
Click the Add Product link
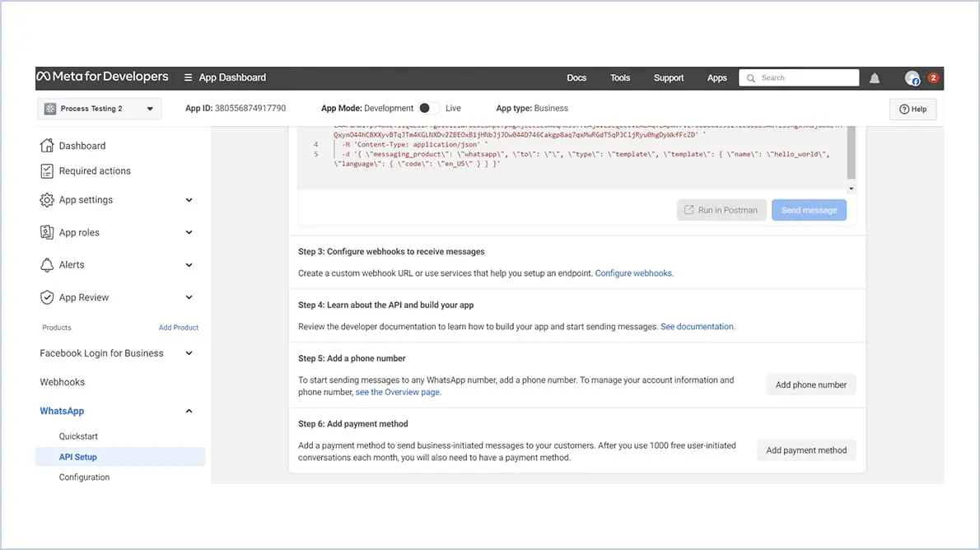[x=178, y=328]
